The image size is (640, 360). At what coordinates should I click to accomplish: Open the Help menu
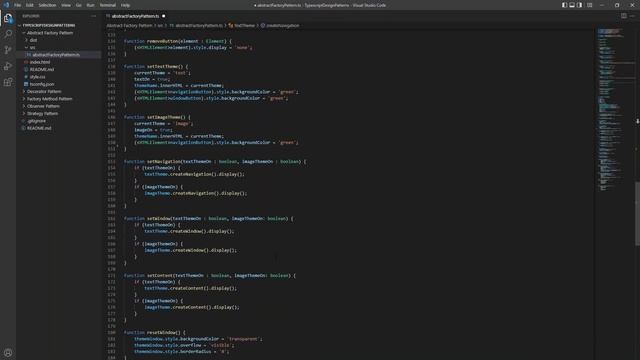(x=125, y=5)
